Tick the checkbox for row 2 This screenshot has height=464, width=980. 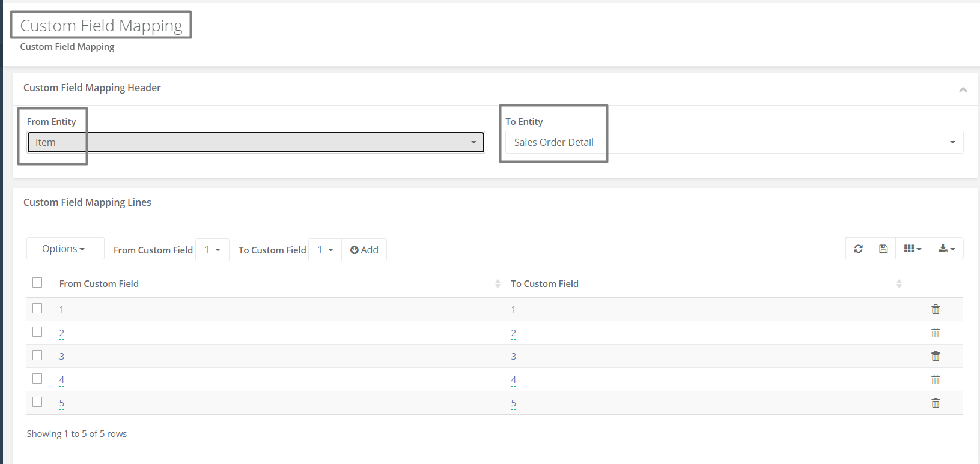pyautogui.click(x=37, y=331)
